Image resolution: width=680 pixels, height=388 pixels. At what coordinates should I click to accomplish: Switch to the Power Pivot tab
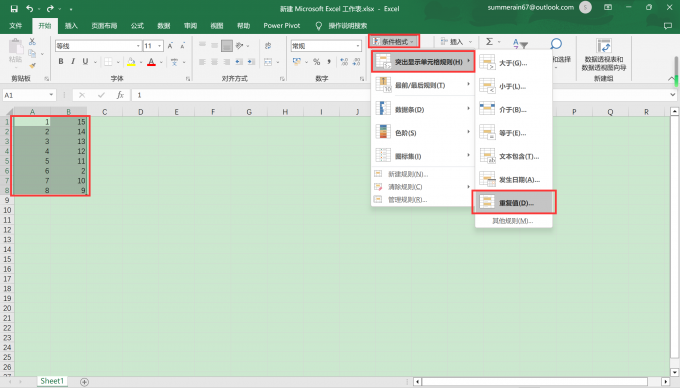click(x=281, y=26)
